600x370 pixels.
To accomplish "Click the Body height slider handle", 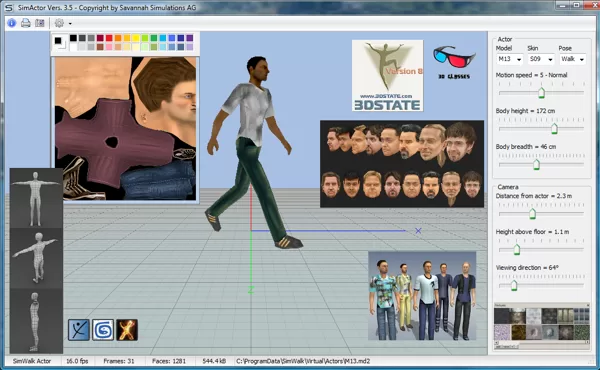I will tap(554, 129).
